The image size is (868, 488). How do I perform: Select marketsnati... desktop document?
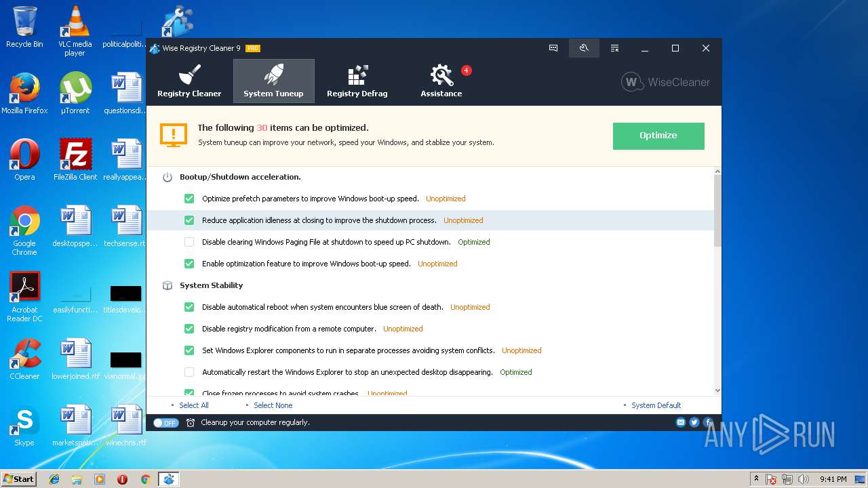click(75, 426)
